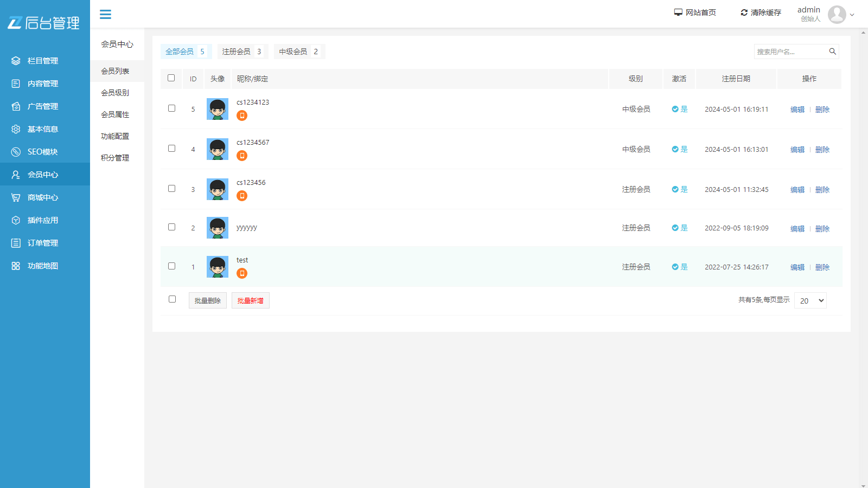
Task: Click the avatar thumbnail of cs1234567
Action: tap(218, 149)
